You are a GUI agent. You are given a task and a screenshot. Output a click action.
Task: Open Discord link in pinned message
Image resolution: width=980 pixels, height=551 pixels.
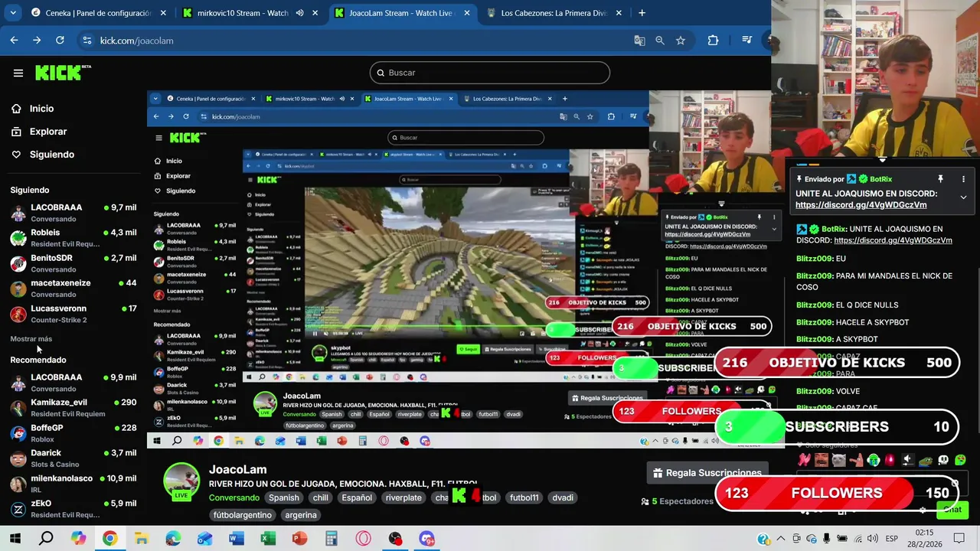point(861,205)
